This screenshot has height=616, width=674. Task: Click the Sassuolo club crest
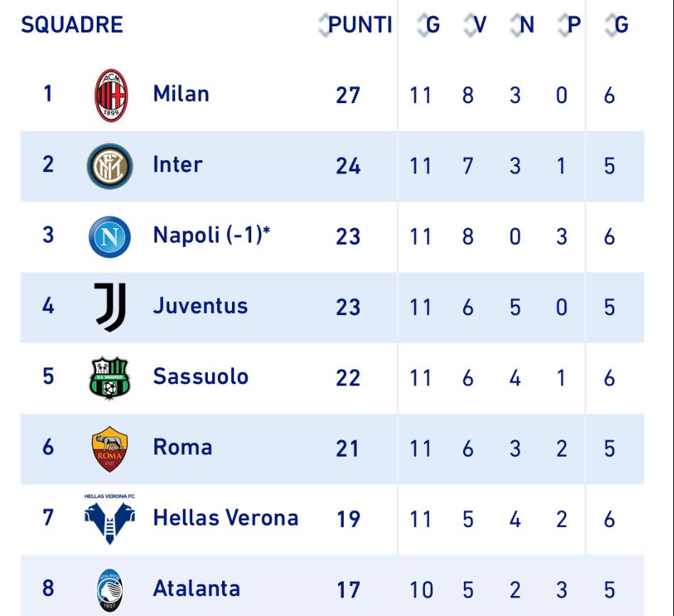110,377
